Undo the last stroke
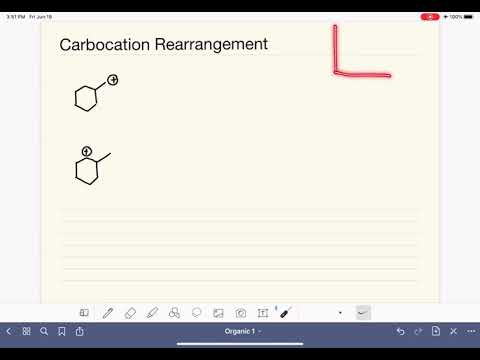480x360 pixels. 401,331
